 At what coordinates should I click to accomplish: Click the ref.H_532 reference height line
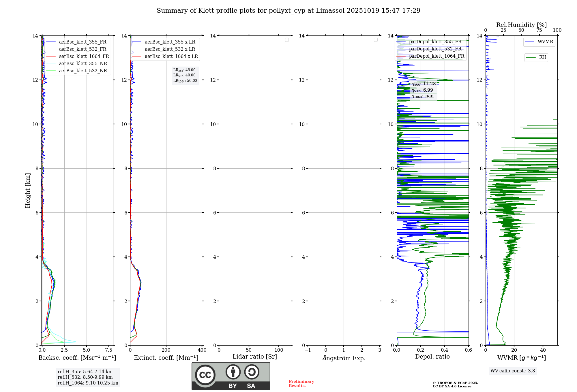[x=85, y=377]
